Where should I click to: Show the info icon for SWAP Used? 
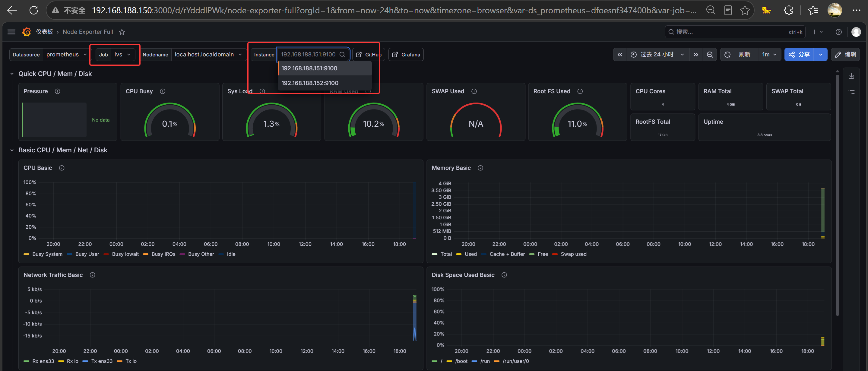474,91
